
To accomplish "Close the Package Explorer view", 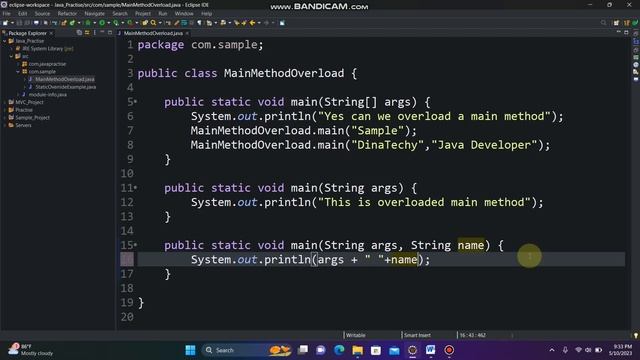I will (x=51, y=33).
